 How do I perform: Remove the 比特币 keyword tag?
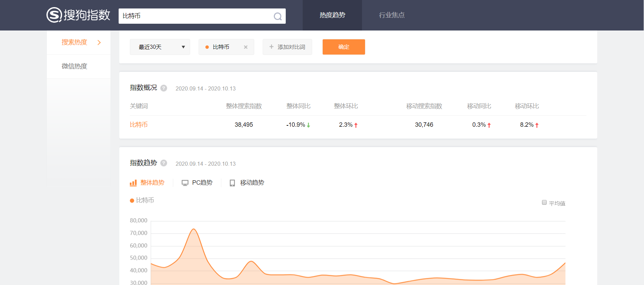[246, 47]
